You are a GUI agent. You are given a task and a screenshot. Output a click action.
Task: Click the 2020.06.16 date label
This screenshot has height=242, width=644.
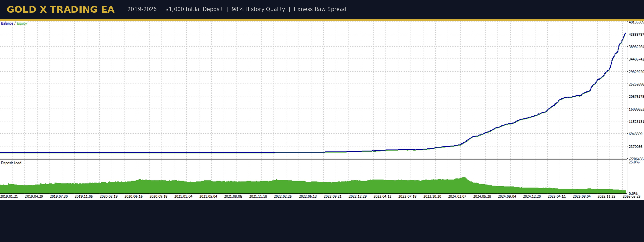tap(133, 197)
